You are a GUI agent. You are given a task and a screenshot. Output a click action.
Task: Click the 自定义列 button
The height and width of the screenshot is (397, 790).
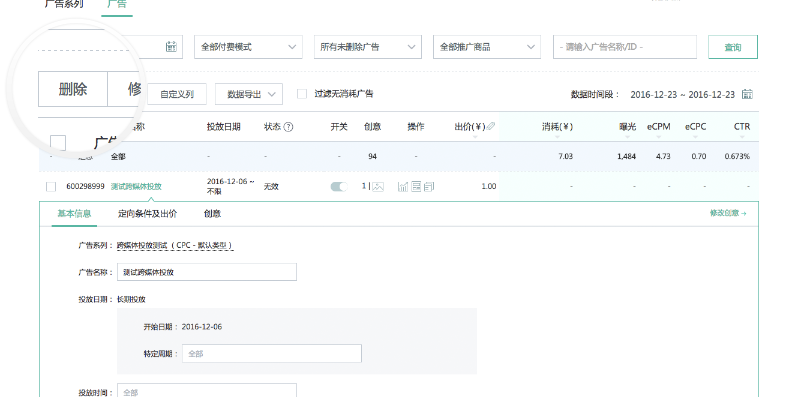click(177, 94)
